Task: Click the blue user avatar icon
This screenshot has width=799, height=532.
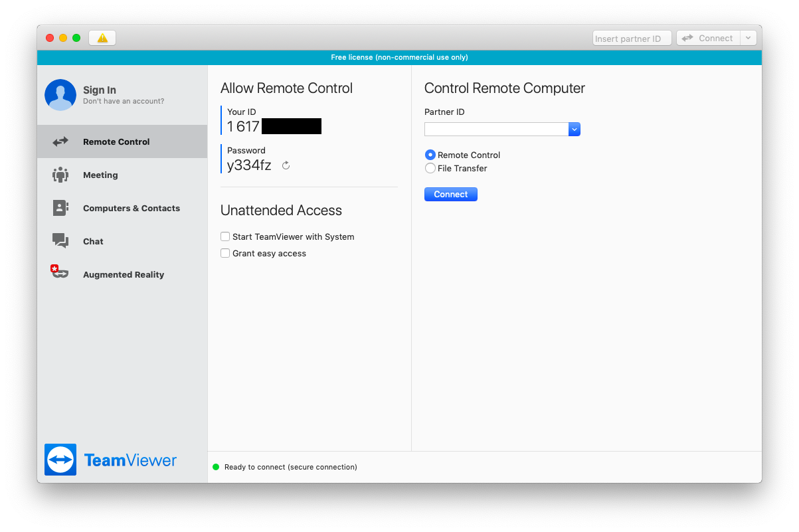Action: (60, 95)
